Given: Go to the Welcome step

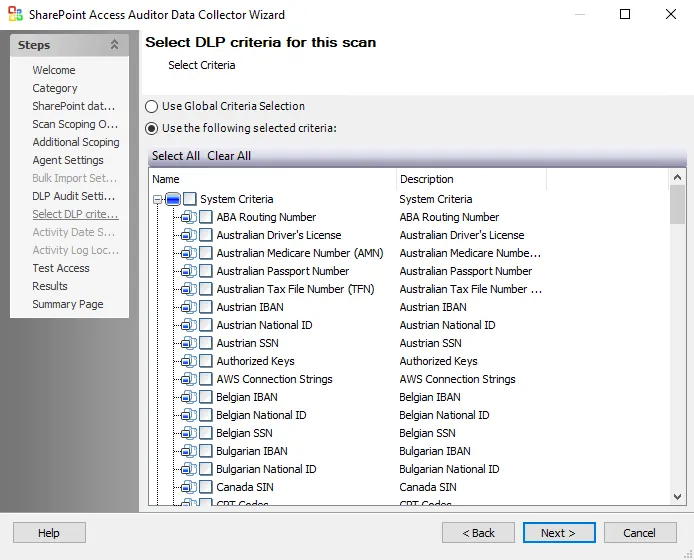Looking at the screenshot, I should click(x=54, y=70).
